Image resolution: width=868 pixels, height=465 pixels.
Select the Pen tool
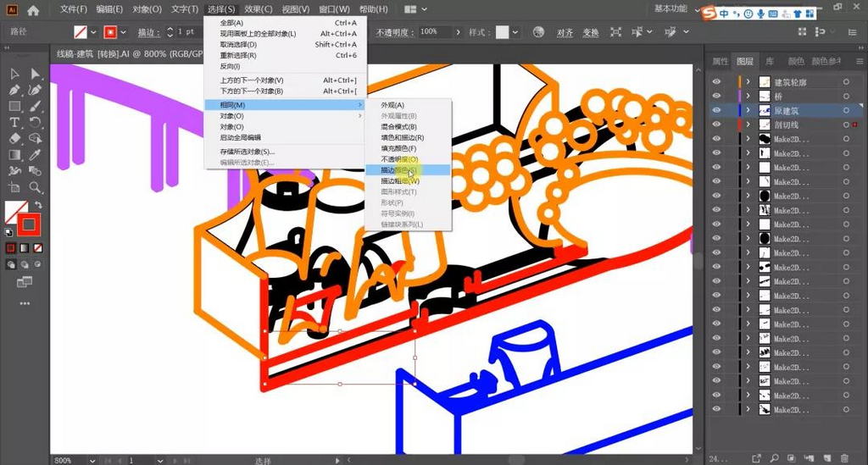(x=14, y=90)
